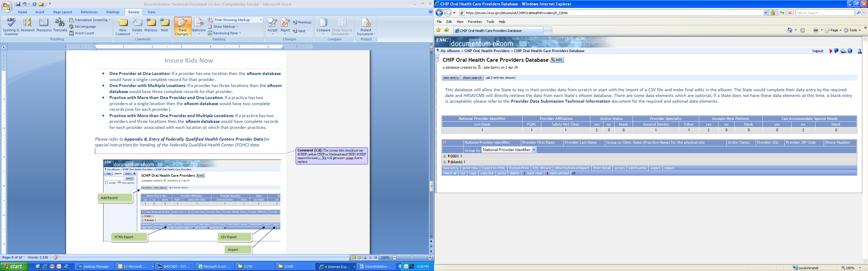This screenshot has width=868, height=271.
Task: Click the edit button beside database title
Action: pos(557,60)
